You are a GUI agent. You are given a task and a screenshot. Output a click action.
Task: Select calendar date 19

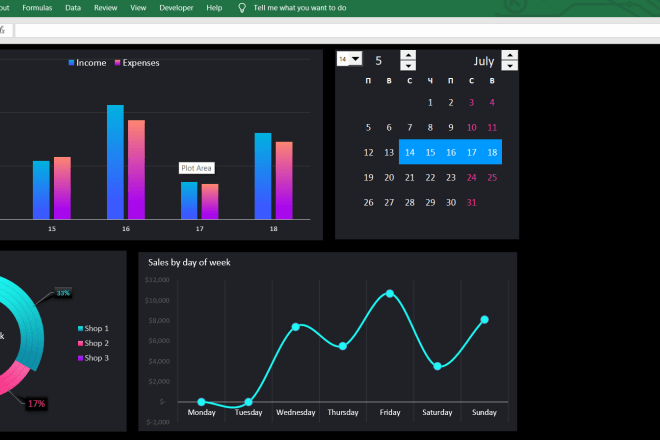click(368, 178)
